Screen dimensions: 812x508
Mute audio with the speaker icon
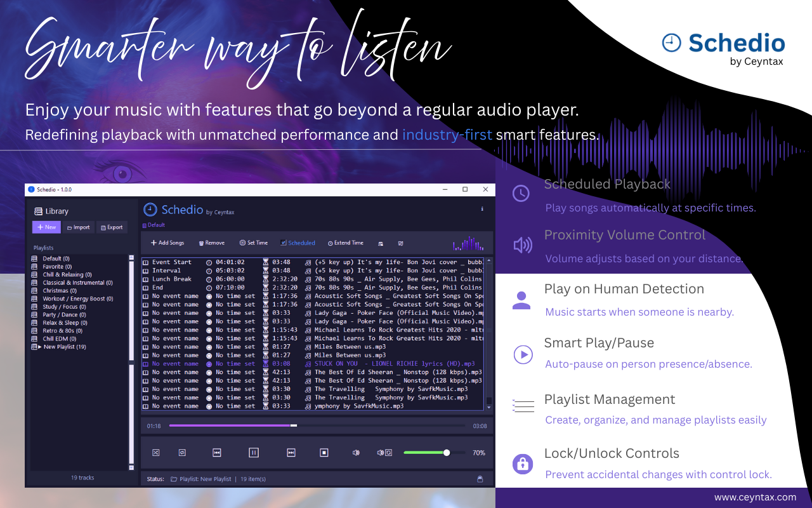coord(356,453)
